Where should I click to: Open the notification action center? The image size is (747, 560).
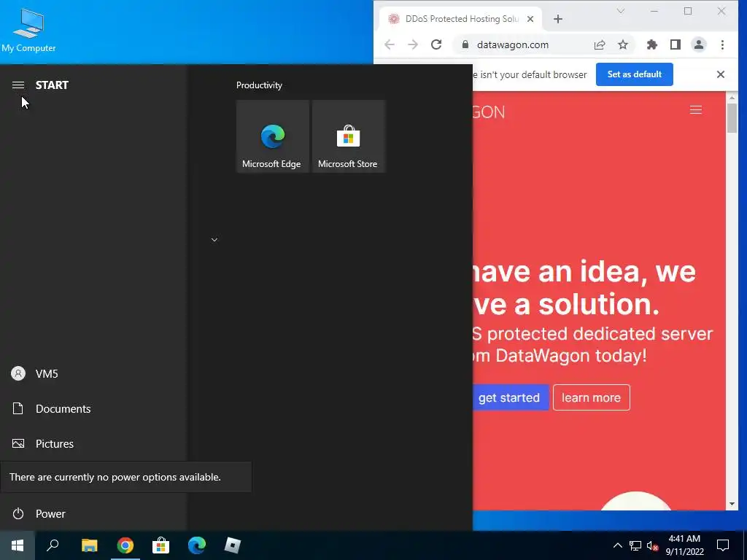pyautogui.click(x=723, y=545)
